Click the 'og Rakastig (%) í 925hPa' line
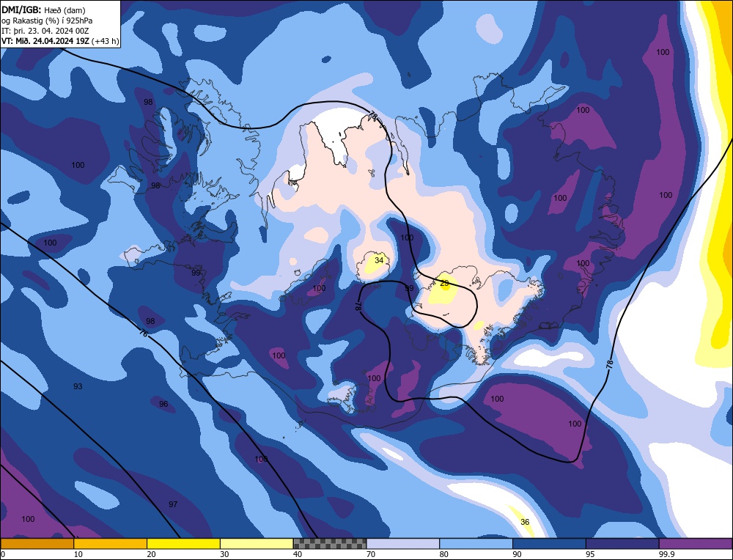Screen dimensions: 733x560 click(47, 21)
